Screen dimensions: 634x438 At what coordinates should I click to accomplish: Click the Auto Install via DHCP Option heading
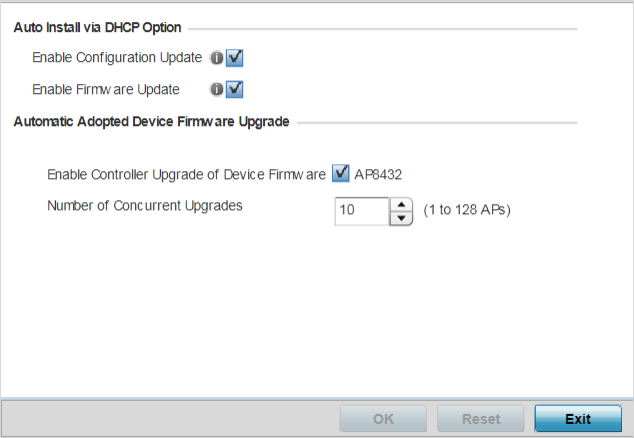click(x=97, y=28)
